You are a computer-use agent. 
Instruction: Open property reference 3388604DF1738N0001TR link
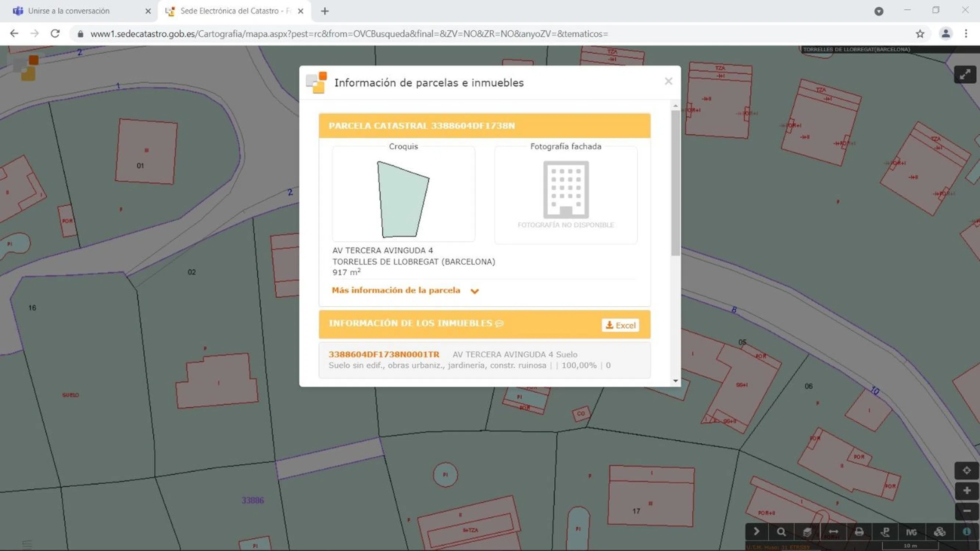click(x=383, y=354)
